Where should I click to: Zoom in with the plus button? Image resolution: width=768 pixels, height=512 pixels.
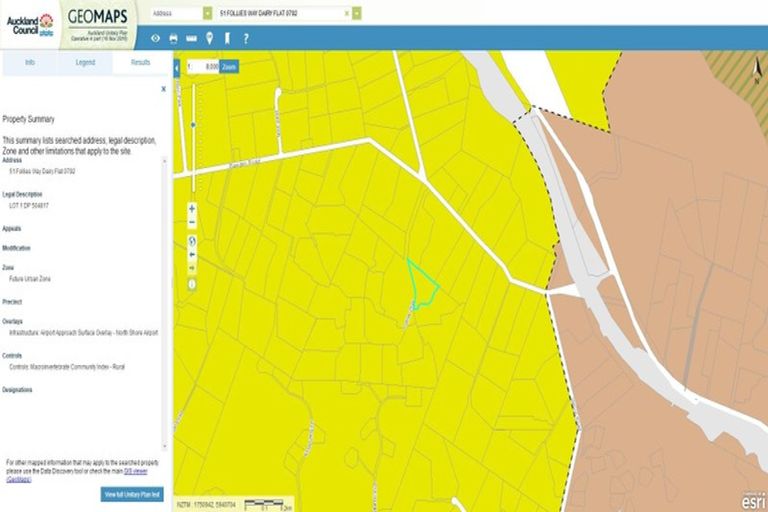[192, 209]
